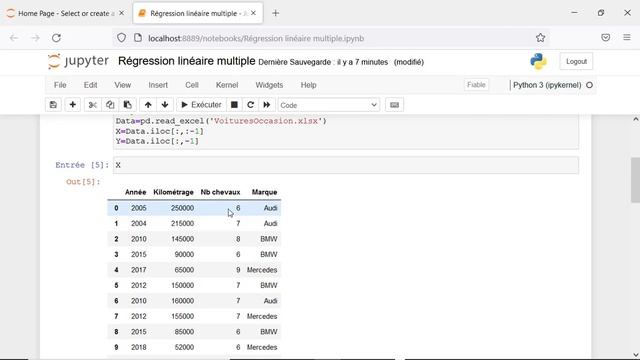Viewport: 640px width, 360px height.
Task: Bookmark this page with the star icon
Action: point(540,38)
